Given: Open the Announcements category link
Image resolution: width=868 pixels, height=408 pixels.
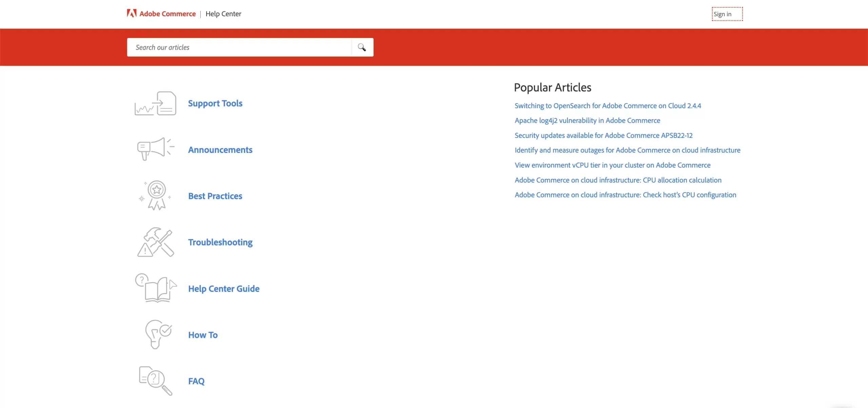Looking at the screenshot, I should [x=220, y=150].
